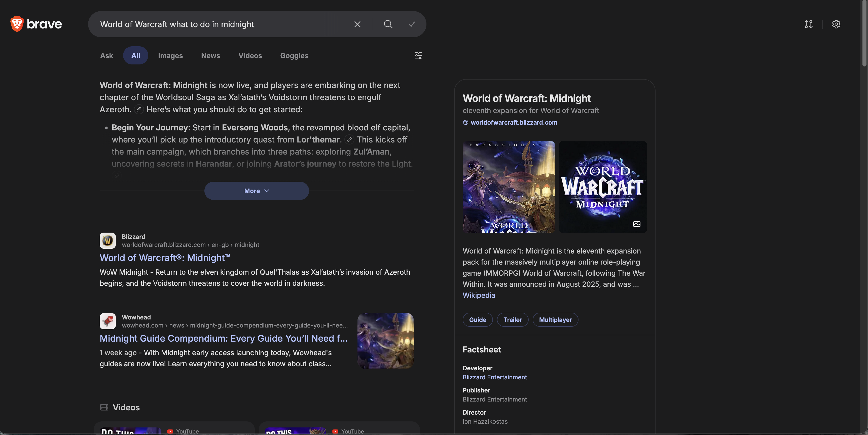Clear the search query using the X icon
The height and width of the screenshot is (435, 868).
357,24
